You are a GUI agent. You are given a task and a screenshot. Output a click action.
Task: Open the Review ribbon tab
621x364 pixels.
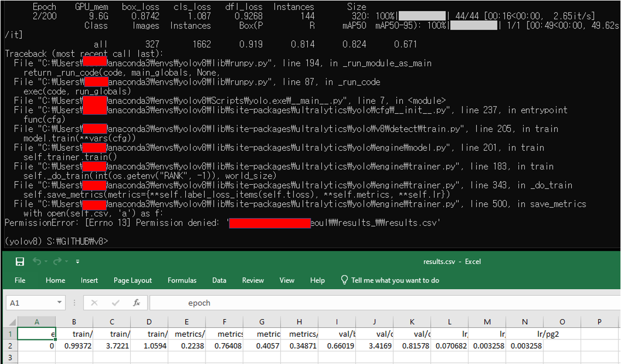[253, 280]
